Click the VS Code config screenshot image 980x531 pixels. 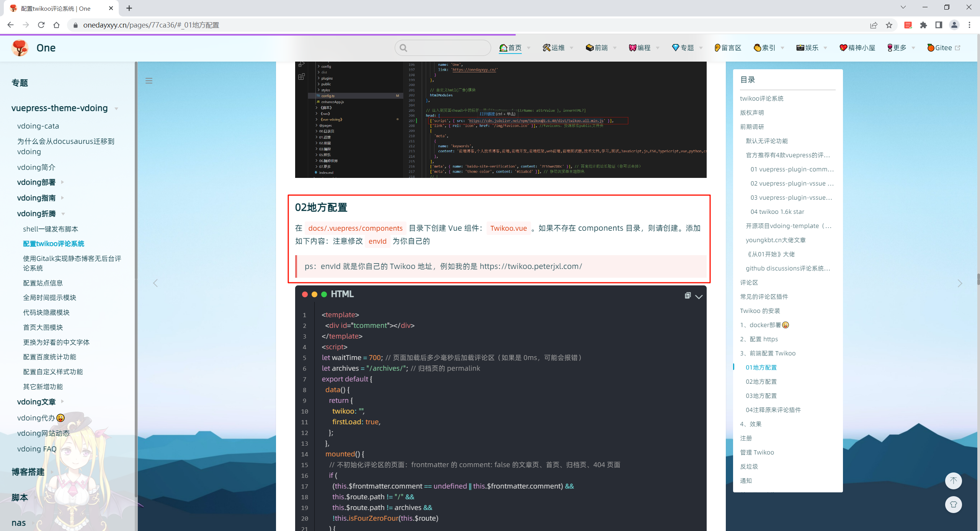coord(501,119)
